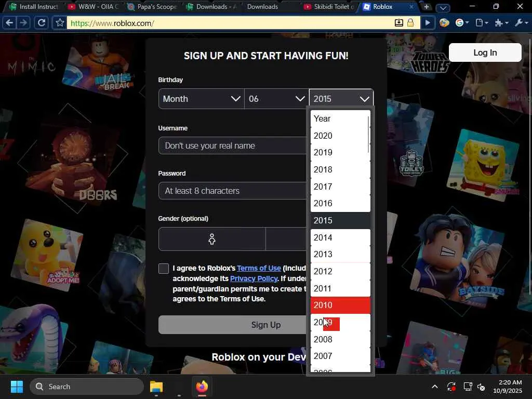Choose 2020 from the year list

[340, 136]
